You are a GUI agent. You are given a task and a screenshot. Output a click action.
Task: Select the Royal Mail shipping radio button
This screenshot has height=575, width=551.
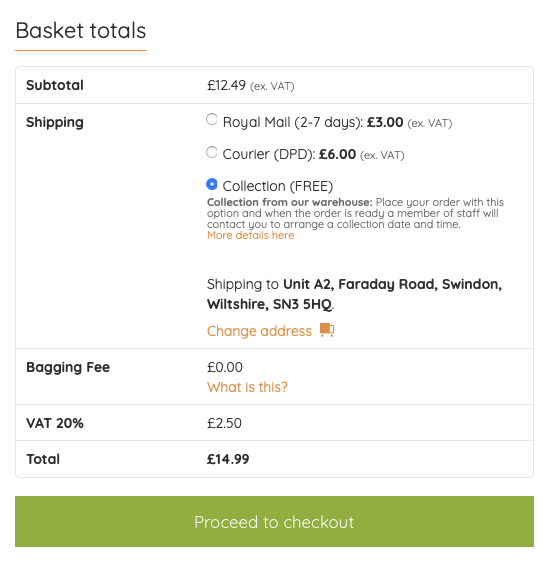212,119
